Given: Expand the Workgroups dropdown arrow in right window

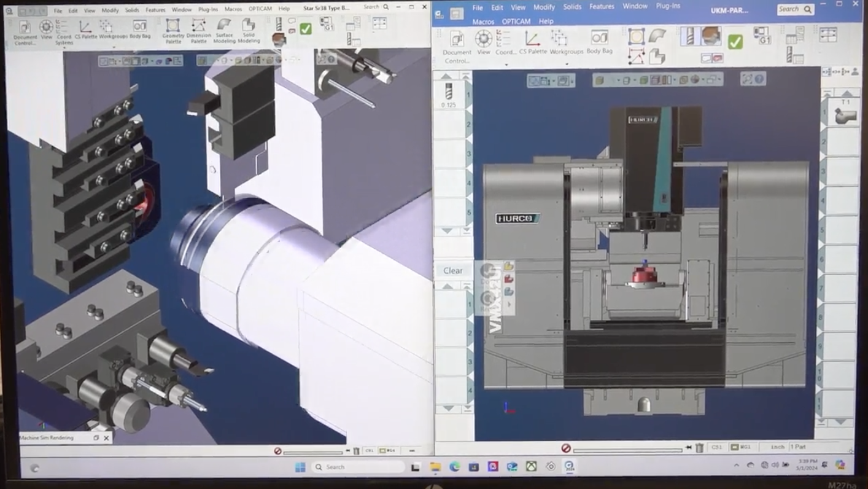Looking at the screenshot, I should click(566, 63).
